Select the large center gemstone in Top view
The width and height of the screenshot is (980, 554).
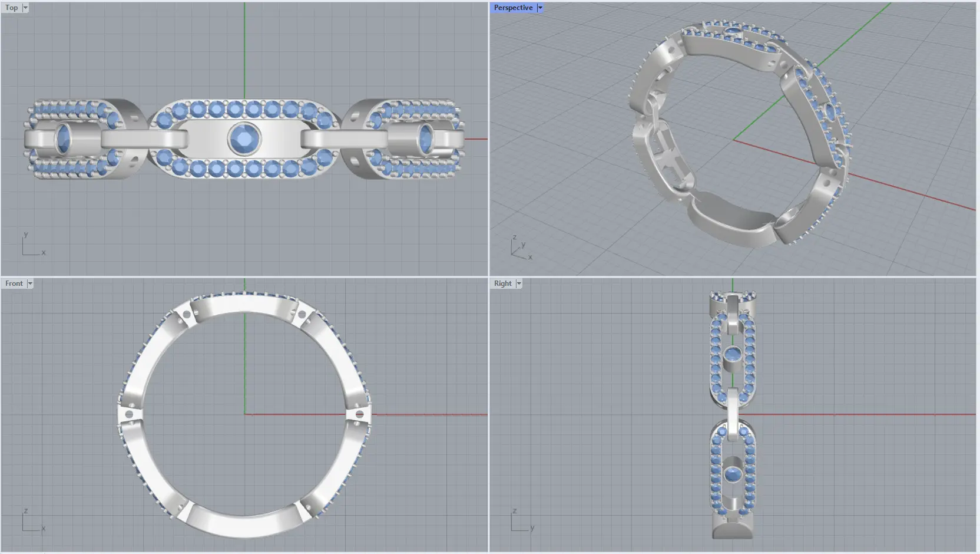coord(244,139)
